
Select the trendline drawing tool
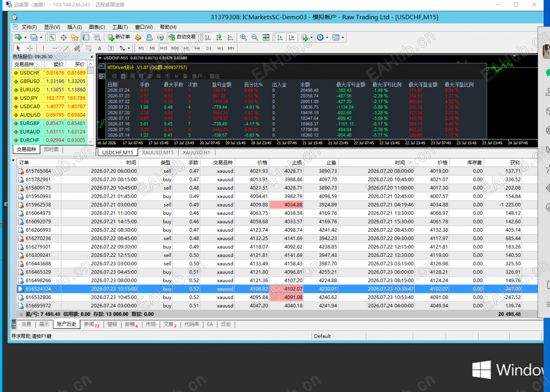click(66, 48)
